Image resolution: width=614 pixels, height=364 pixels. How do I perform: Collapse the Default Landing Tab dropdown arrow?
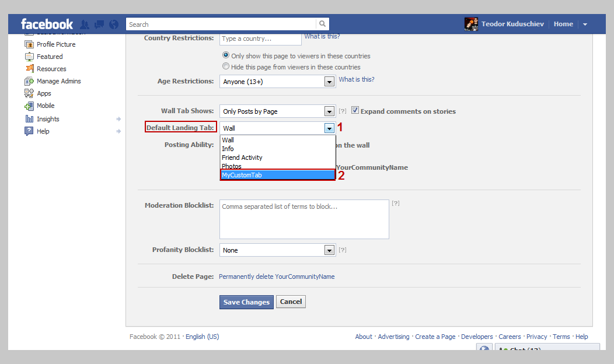click(329, 128)
